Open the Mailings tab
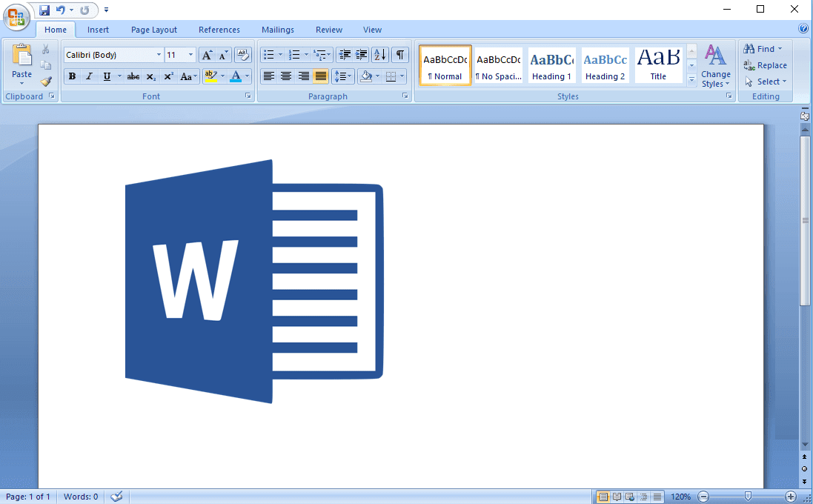Image resolution: width=813 pixels, height=504 pixels. coord(278,30)
